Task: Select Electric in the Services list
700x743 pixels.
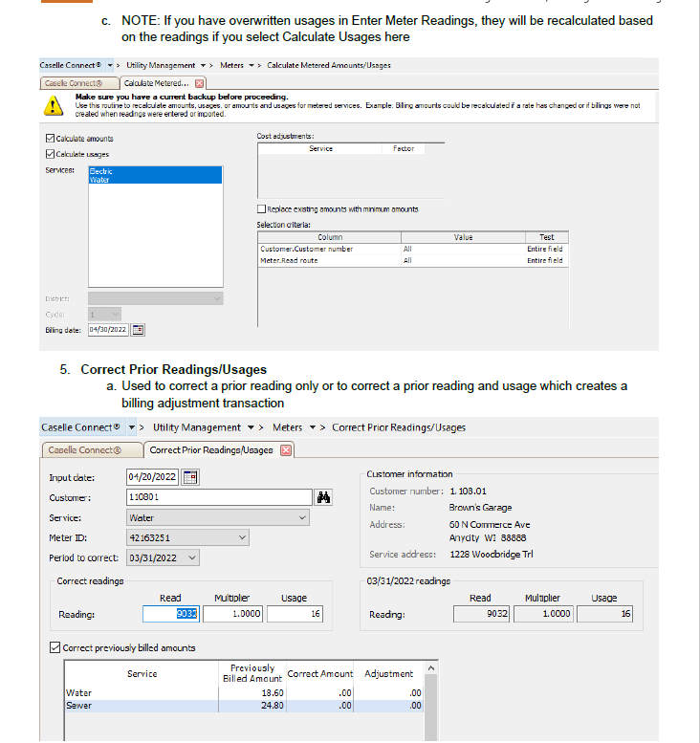Action: coord(156,171)
